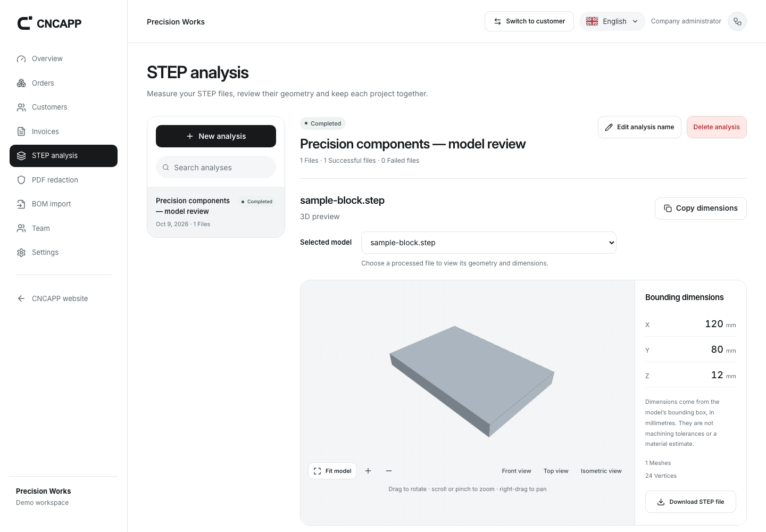Download STEP file

coord(690,502)
